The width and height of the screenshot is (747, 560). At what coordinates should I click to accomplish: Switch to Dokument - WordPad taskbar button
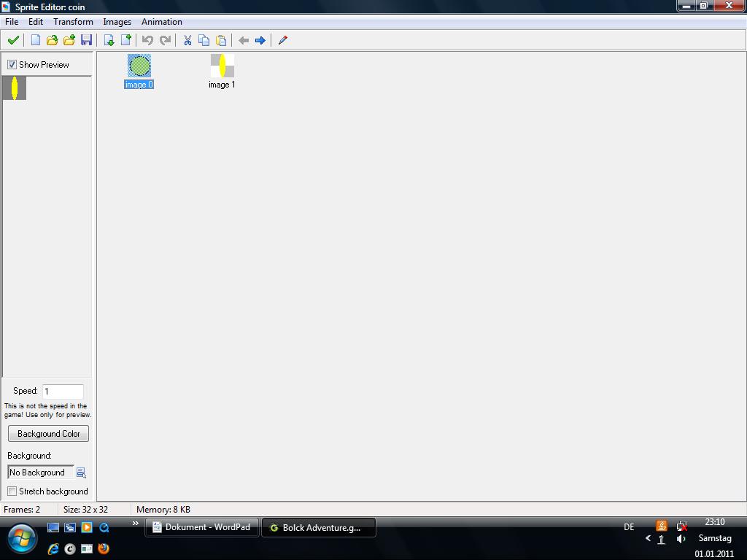(x=201, y=527)
